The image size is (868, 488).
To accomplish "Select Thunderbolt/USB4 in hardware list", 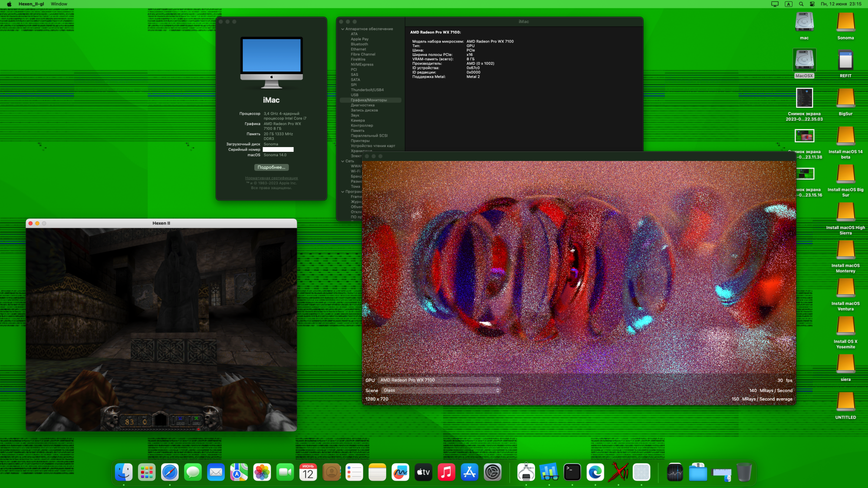I will coord(367,90).
